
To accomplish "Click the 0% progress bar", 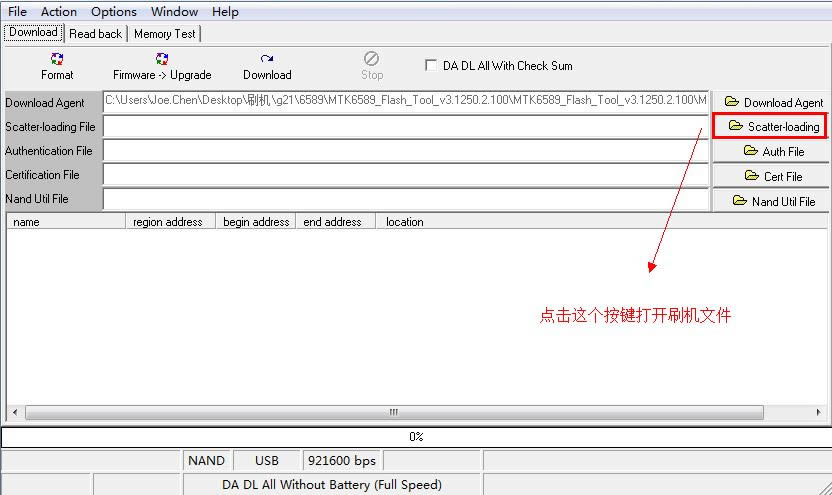I will (x=415, y=437).
